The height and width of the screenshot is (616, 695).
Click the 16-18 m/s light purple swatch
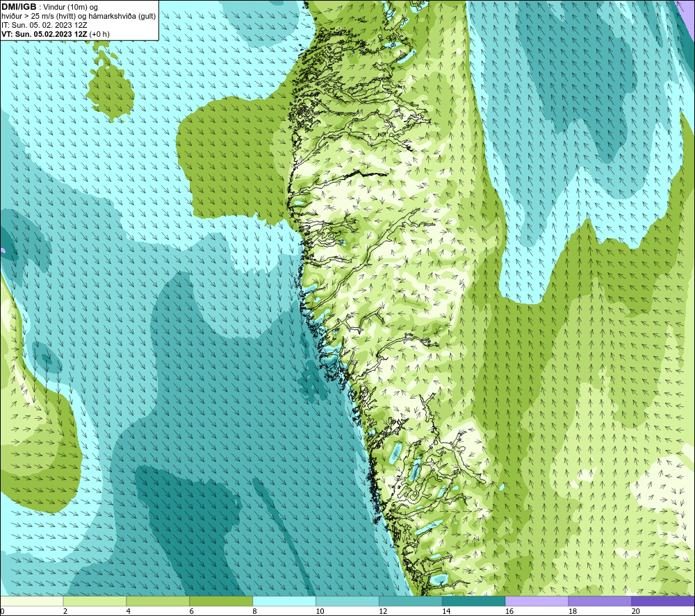(x=537, y=601)
